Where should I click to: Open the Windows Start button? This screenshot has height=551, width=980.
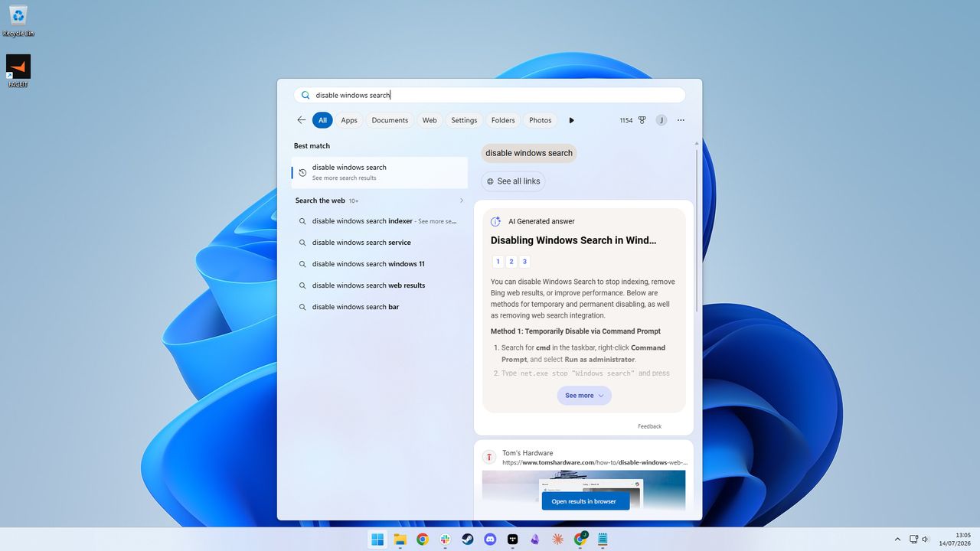tap(377, 540)
